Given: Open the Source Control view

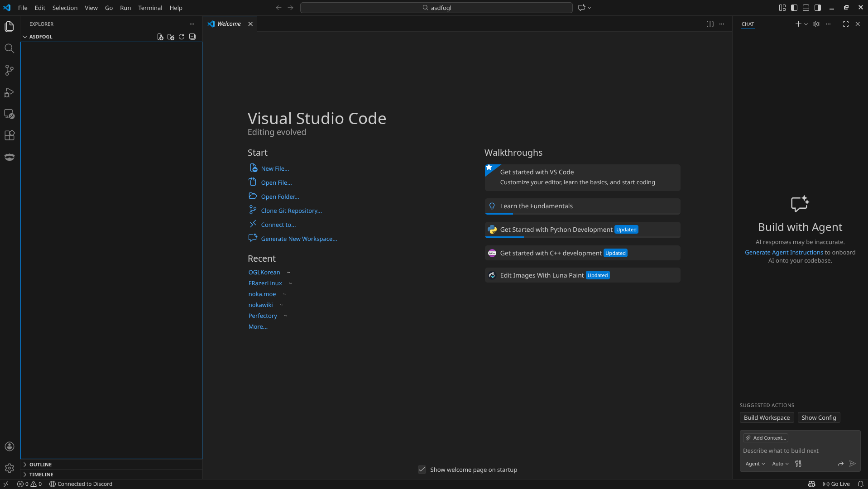Looking at the screenshot, I should tap(9, 70).
